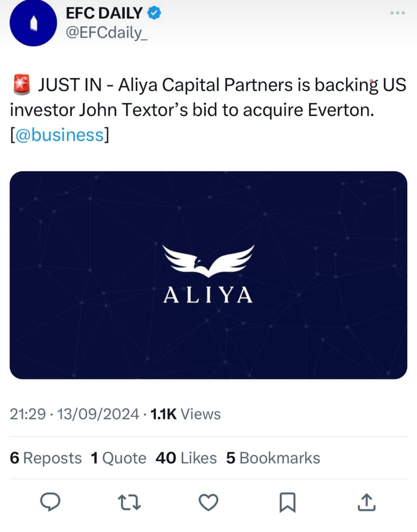Click the blue verified badge

coord(154,13)
